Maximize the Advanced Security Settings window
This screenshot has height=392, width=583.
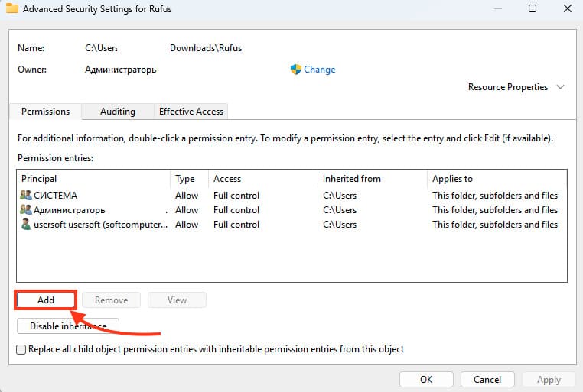(x=533, y=9)
